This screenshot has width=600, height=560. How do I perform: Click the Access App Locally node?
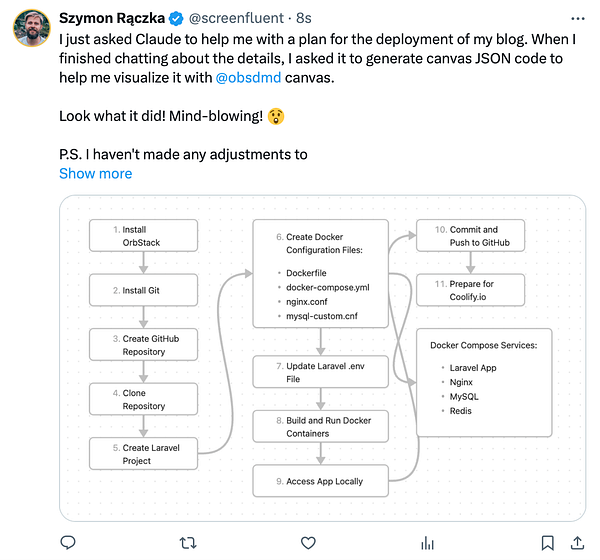pos(320,481)
